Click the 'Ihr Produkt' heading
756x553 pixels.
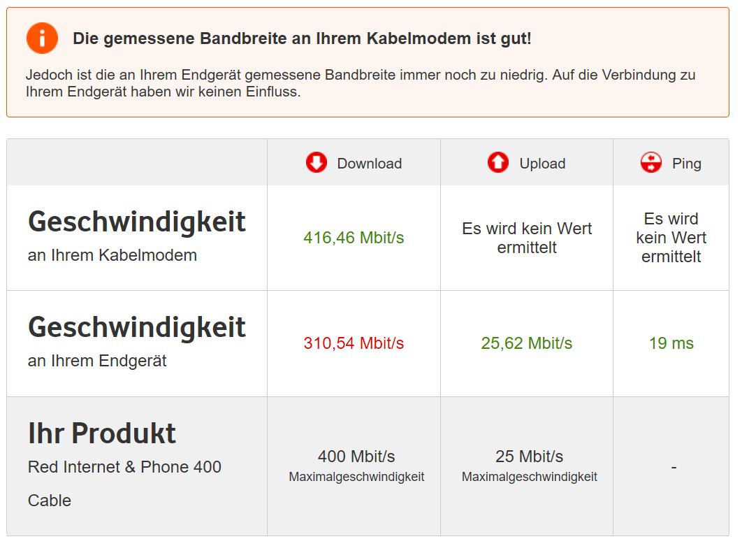tap(102, 433)
